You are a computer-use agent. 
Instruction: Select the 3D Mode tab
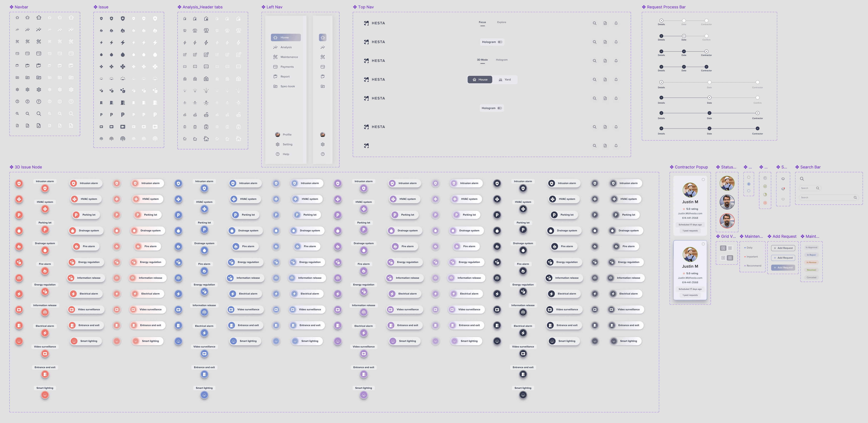click(x=482, y=60)
